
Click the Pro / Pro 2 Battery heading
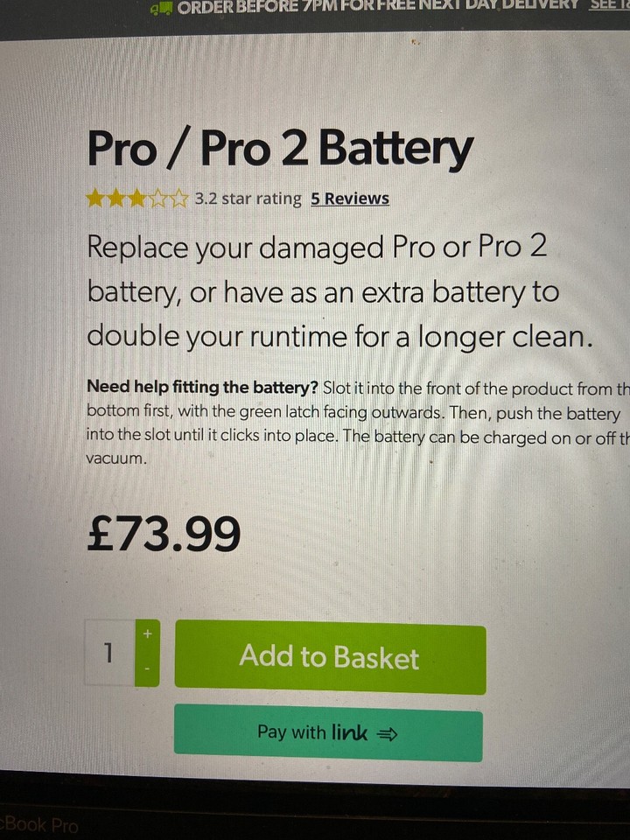click(280, 150)
